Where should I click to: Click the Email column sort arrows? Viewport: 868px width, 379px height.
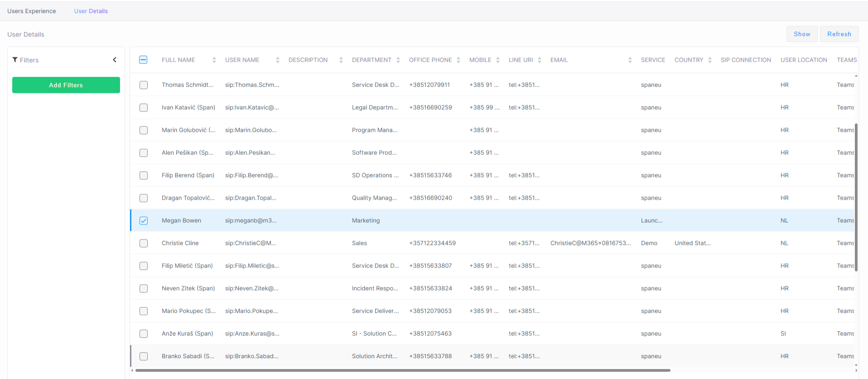pos(630,60)
